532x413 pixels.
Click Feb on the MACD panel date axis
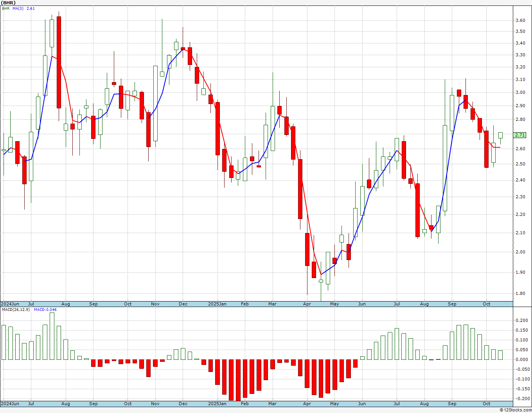pos(245,404)
